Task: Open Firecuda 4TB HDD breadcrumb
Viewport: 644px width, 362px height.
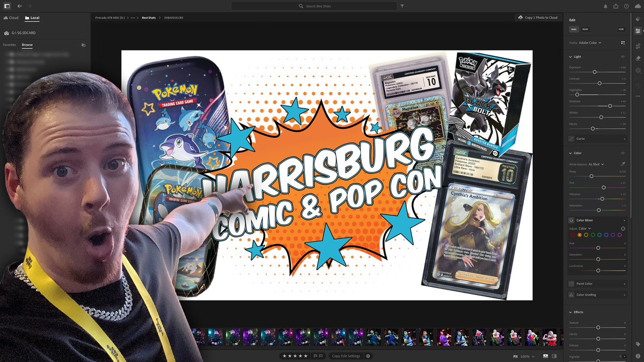Action: (x=109, y=18)
